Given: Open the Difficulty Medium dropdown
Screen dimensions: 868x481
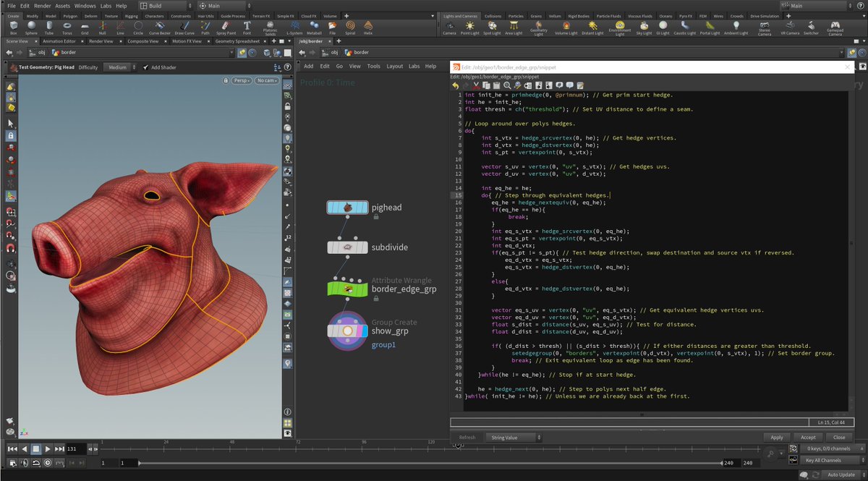Looking at the screenshot, I should [x=119, y=67].
